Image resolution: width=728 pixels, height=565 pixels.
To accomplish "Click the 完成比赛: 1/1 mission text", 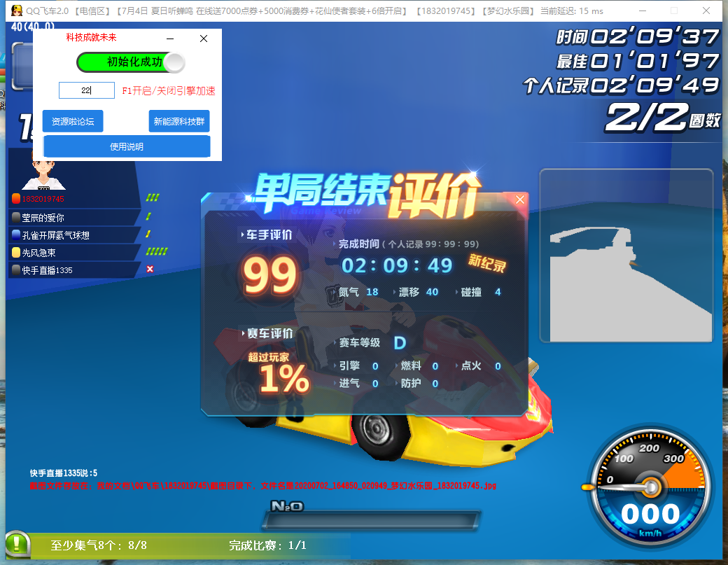I will (x=267, y=545).
